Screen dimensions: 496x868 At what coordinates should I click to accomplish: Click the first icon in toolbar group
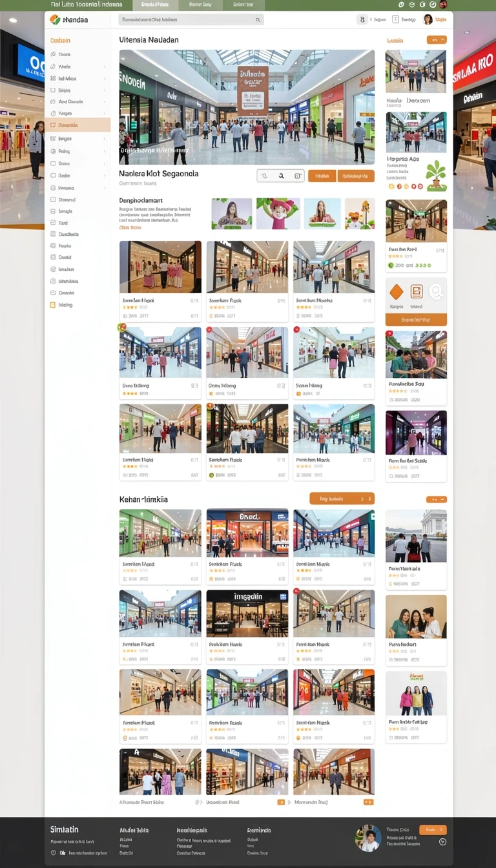(265, 176)
